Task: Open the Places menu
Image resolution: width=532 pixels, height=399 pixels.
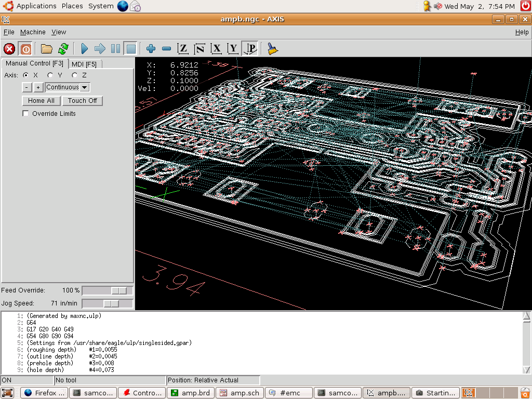Action: click(x=72, y=6)
